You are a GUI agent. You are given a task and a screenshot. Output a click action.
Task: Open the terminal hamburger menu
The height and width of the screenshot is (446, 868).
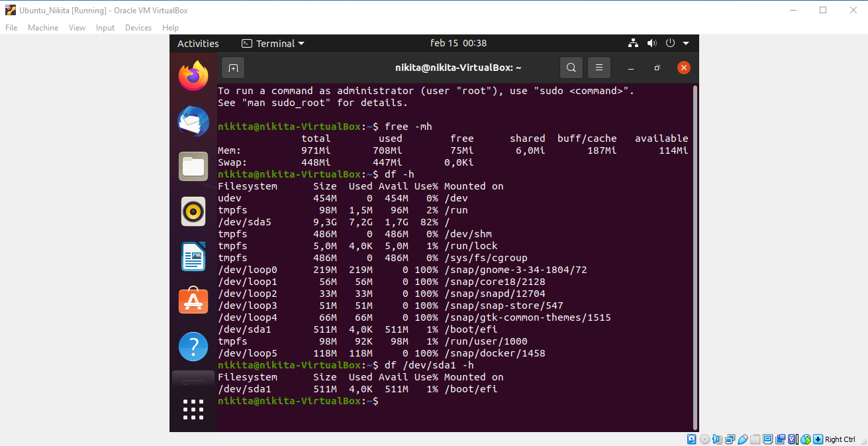pyautogui.click(x=599, y=68)
